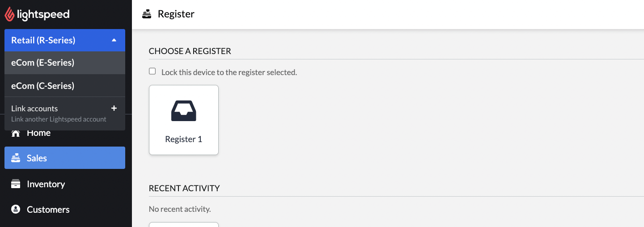The image size is (644, 227).
Task: Click the Register 1 label
Action: click(x=183, y=139)
